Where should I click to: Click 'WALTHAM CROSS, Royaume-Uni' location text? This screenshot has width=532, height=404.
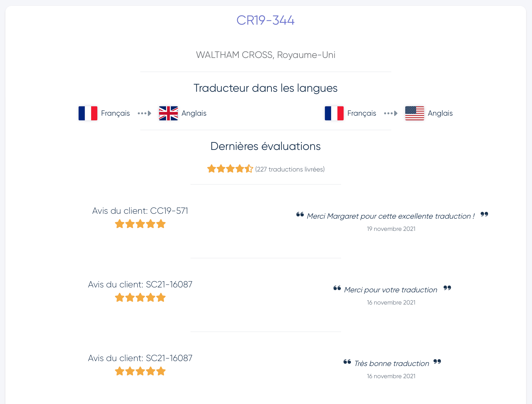tap(266, 55)
